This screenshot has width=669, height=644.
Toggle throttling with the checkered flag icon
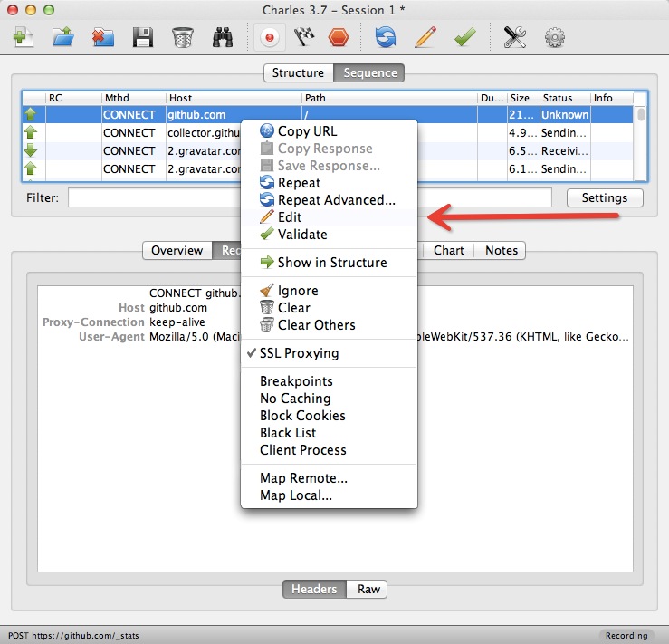click(303, 38)
